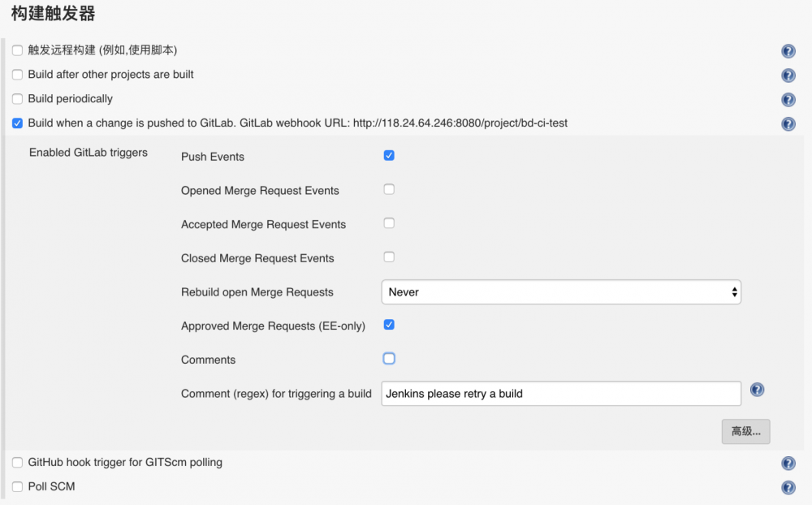This screenshot has width=812, height=505.
Task: Enable GitHub hook trigger for GITScm polling
Action: point(17,463)
